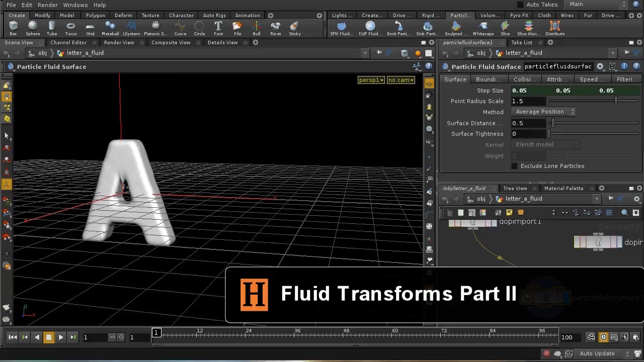Select the Whitecaps tool on Pyro FX shelf
644x362 pixels.
pyautogui.click(x=483, y=28)
